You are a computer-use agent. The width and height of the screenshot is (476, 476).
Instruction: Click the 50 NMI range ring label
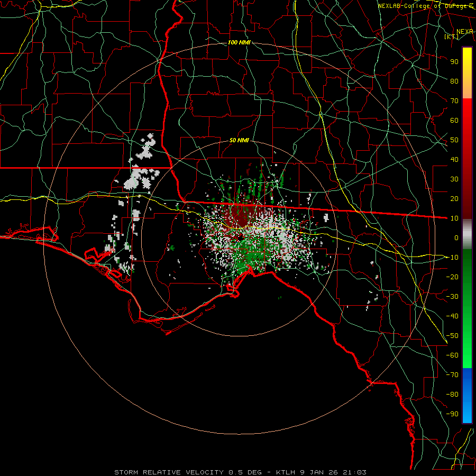239,140
